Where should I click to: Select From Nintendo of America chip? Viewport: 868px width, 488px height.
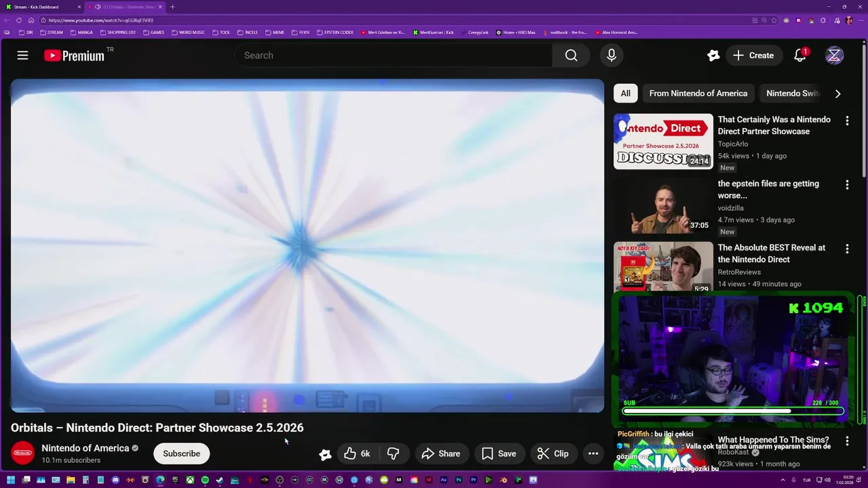pos(698,94)
